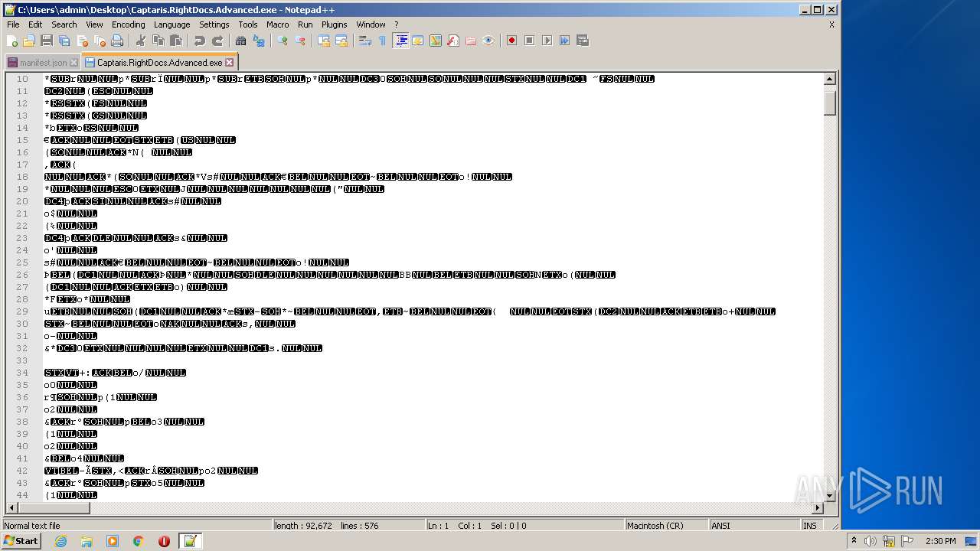The image size is (980, 551).
Task: Create a new document with the New icon
Action: 12,41
